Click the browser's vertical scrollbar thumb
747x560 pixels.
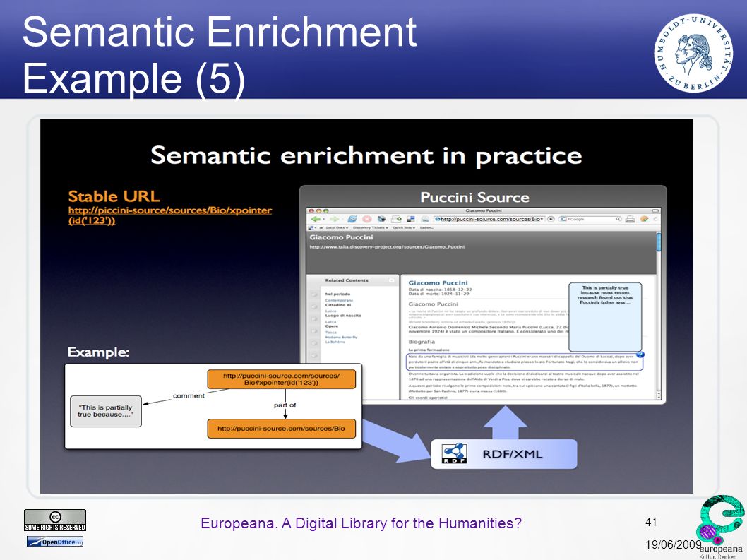pos(659,242)
